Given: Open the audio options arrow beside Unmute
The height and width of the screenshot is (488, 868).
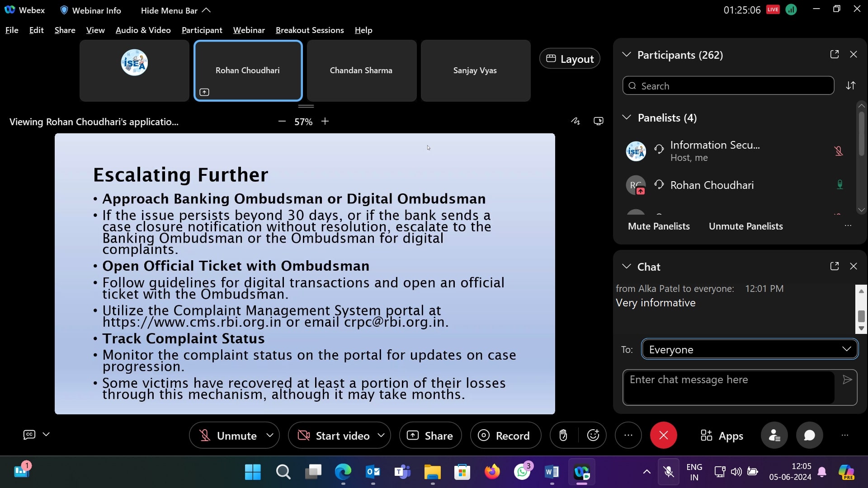Looking at the screenshot, I should click(270, 436).
